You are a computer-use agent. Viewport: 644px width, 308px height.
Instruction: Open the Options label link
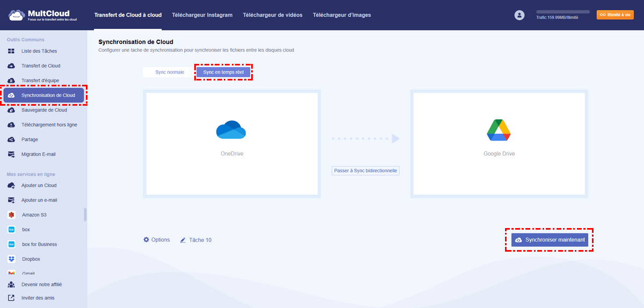[160, 240]
